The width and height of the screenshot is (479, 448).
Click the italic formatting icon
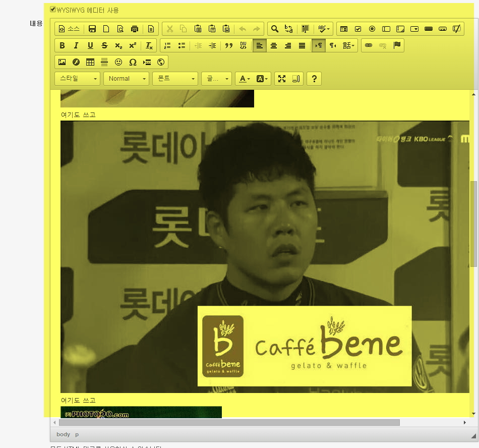(76, 45)
